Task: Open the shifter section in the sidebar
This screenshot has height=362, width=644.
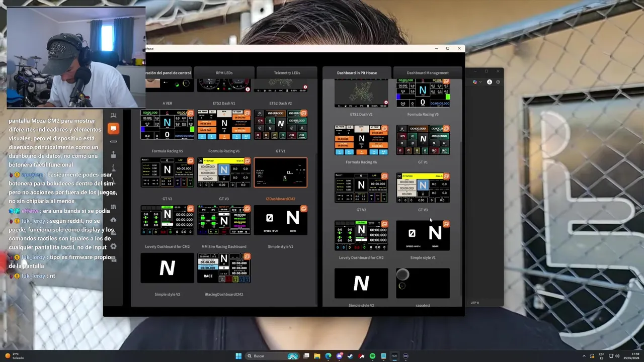Action: pos(113,154)
